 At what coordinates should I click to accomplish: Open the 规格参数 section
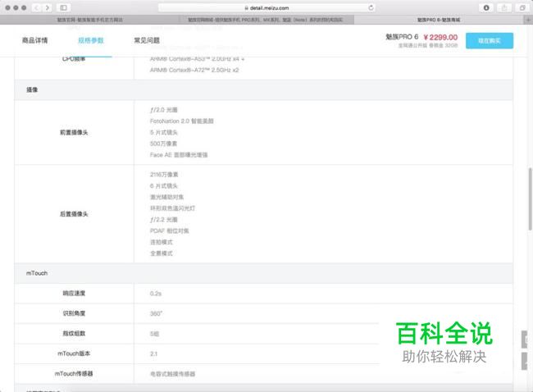tap(91, 40)
